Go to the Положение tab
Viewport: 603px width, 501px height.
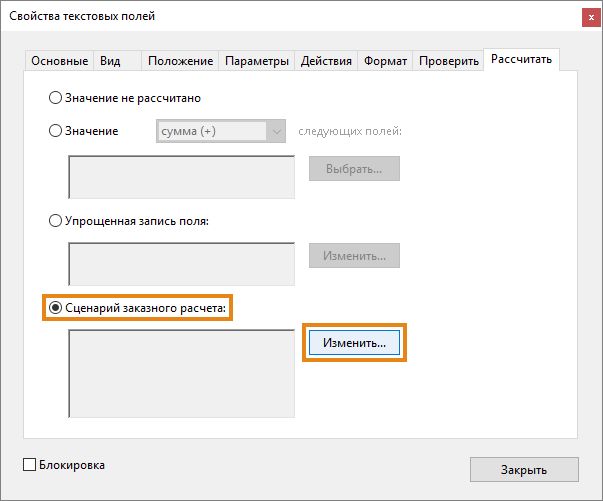click(180, 61)
